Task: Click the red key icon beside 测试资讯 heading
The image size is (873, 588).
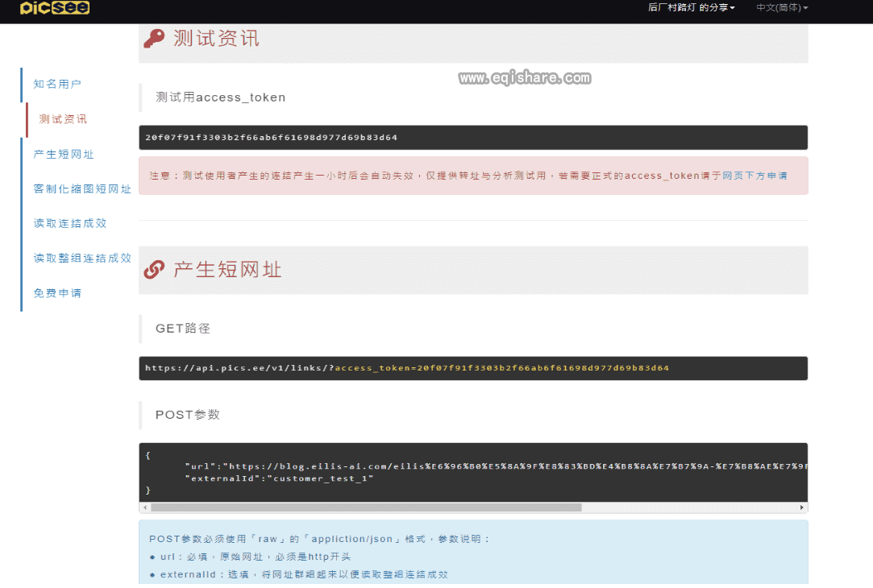Action: pyautogui.click(x=152, y=37)
